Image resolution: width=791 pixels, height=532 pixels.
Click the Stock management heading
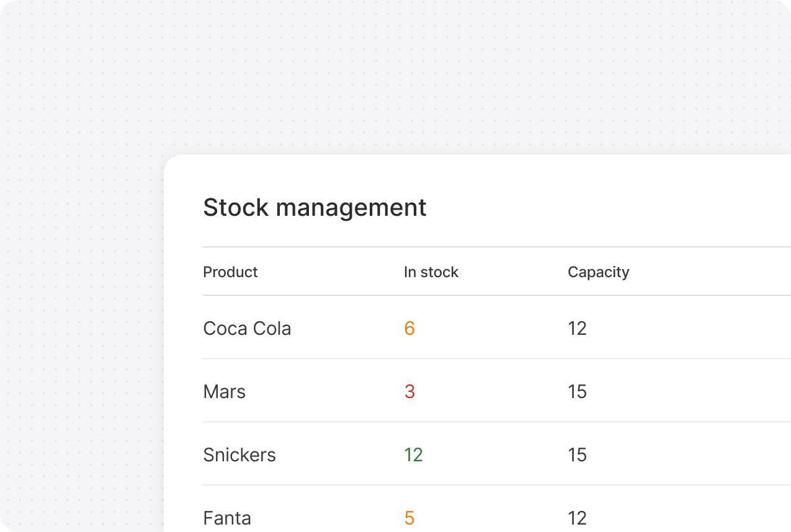(x=315, y=208)
